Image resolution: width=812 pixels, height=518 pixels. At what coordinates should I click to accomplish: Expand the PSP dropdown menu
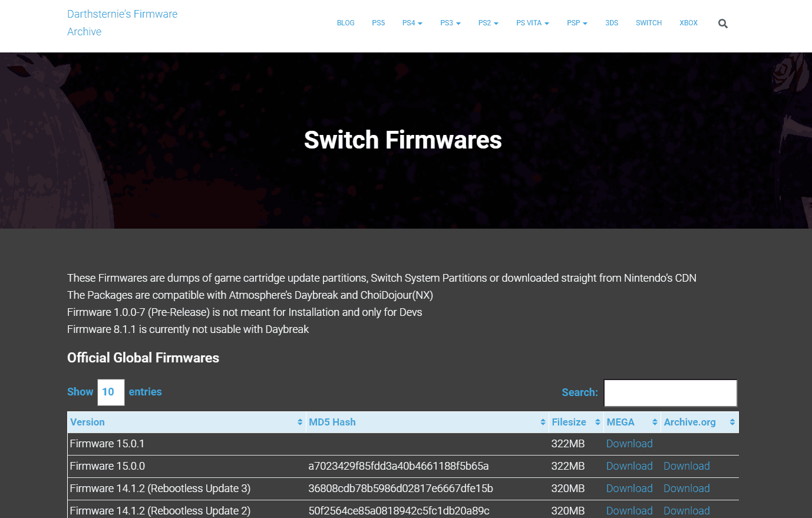577,23
